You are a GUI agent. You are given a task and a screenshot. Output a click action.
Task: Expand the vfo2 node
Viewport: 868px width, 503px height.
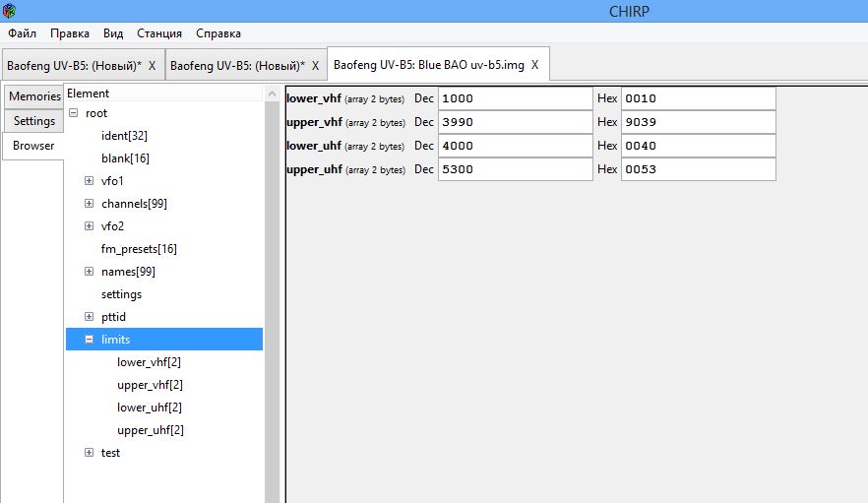click(x=89, y=226)
